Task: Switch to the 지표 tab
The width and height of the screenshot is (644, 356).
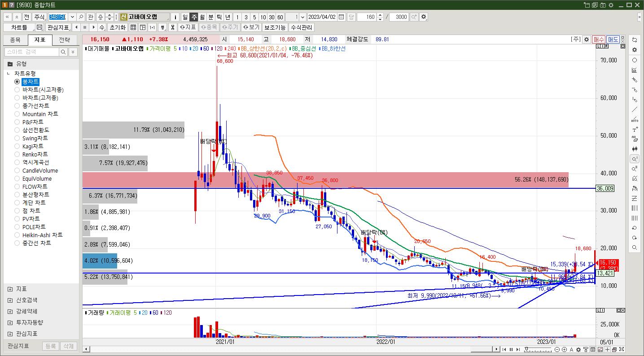Action: click(x=40, y=40)
